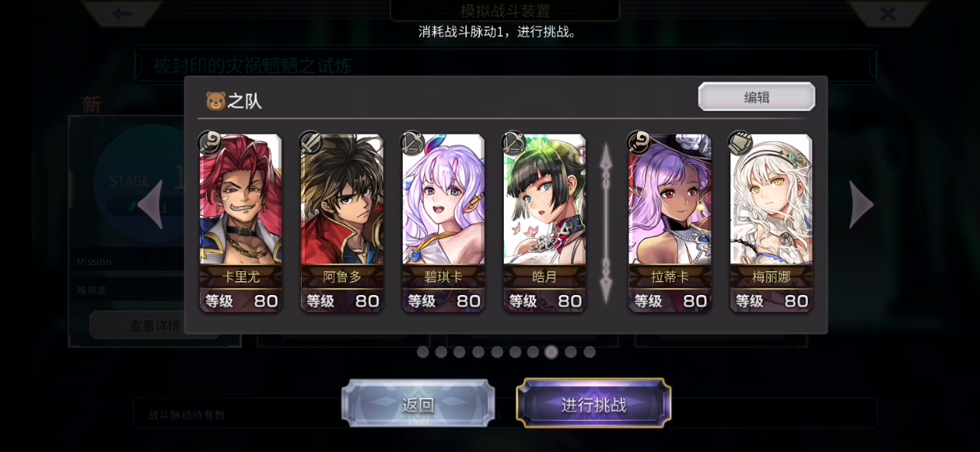Click the sword icon on 阿鲁多 card
980x452 pixels.
pos(311,142)
